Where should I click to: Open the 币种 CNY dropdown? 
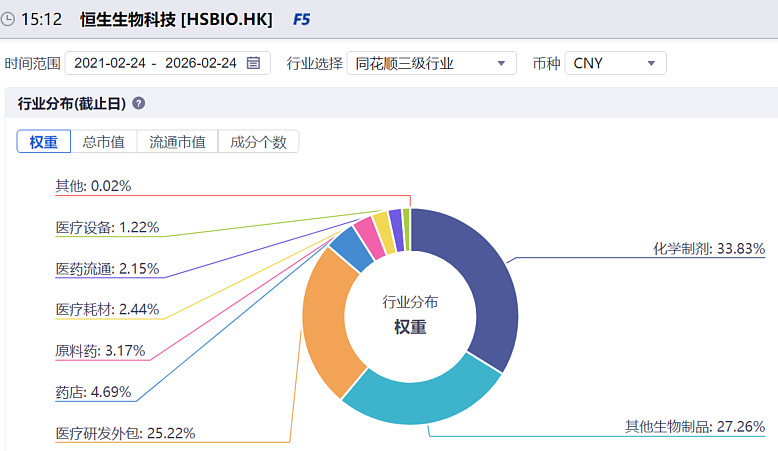(x=615, y=63)
